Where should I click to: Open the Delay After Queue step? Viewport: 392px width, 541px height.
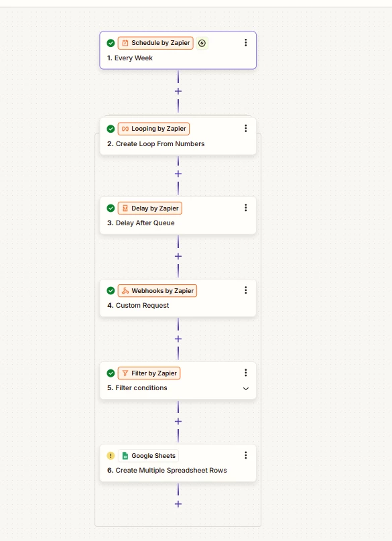point(178,216)
